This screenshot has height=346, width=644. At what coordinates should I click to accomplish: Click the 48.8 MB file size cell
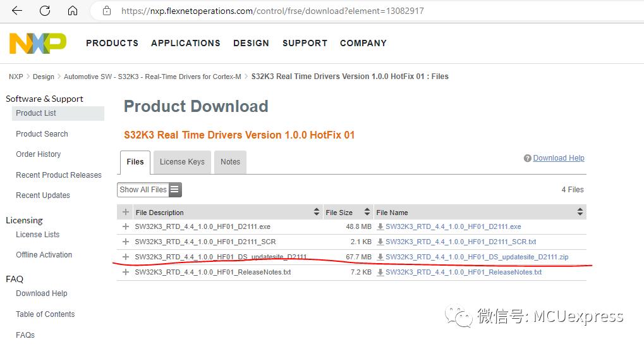point(358,227)
